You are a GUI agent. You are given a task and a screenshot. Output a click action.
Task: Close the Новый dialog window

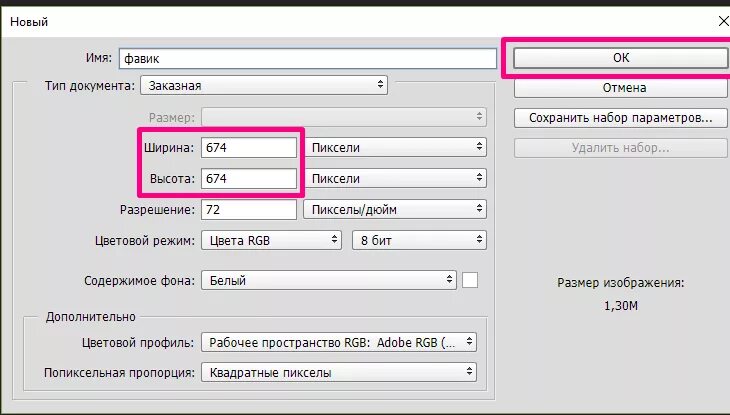(723, 21)
